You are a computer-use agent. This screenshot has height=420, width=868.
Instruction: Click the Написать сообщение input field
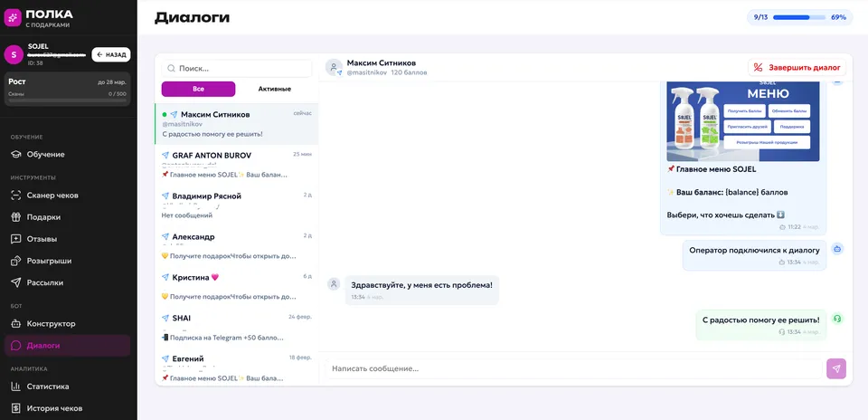574,368
